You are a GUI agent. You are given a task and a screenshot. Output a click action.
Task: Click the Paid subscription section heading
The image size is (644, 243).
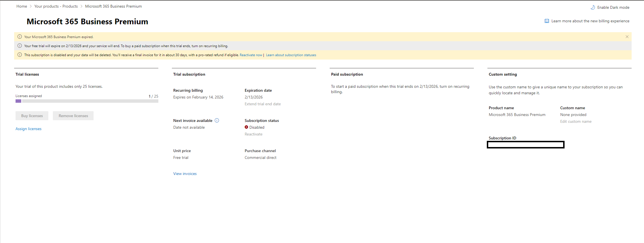pos(347,74)
